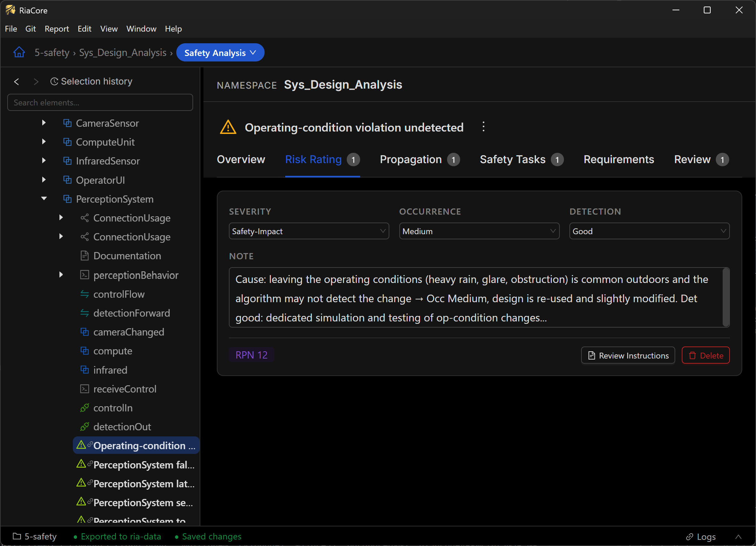Expand the OperatorUI tree node
Image resolution: width=756 pixels, height=546 pixels.
pyautogui.click(x=44, y=180)
